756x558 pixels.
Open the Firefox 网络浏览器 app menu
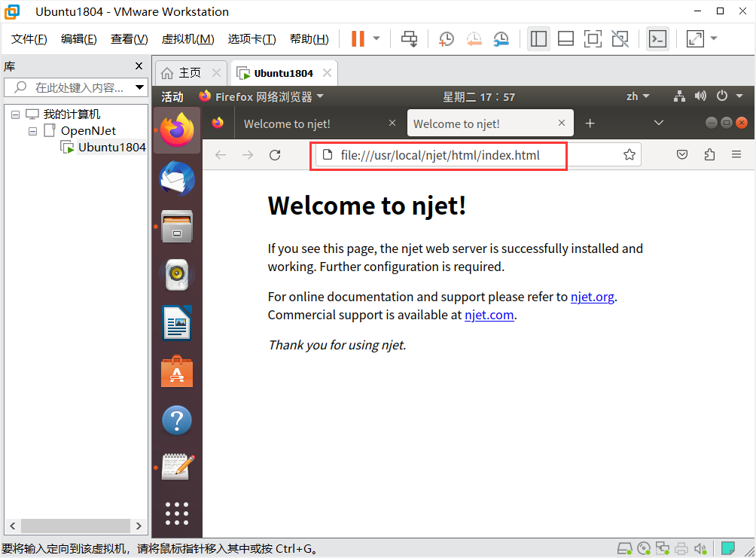pyautogui.click(x=261, y=97)
